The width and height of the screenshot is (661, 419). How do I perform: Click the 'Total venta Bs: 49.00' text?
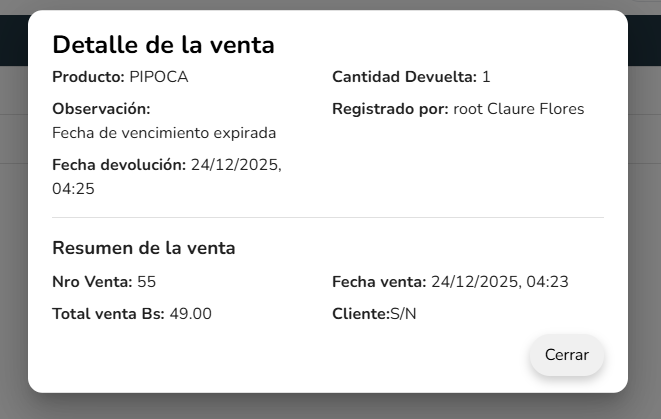(x=132, y=314)
